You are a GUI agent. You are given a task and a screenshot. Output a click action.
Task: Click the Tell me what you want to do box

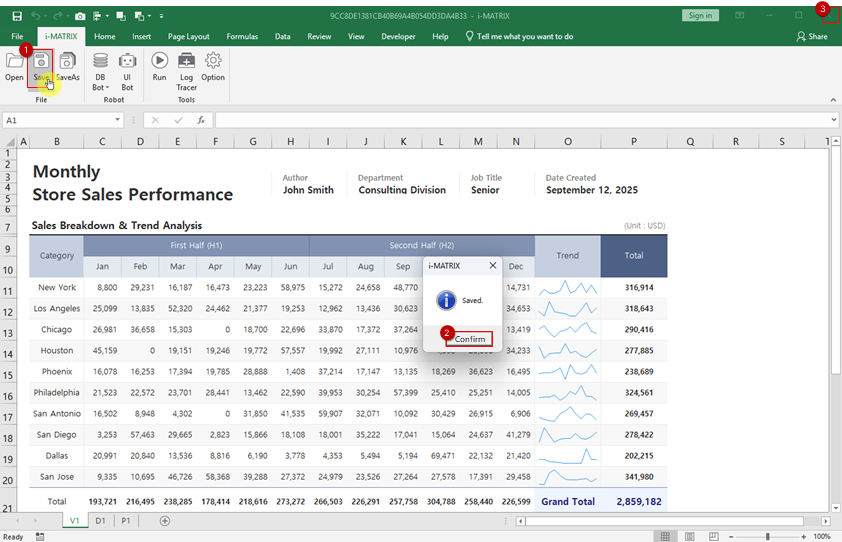pos(525,36)
